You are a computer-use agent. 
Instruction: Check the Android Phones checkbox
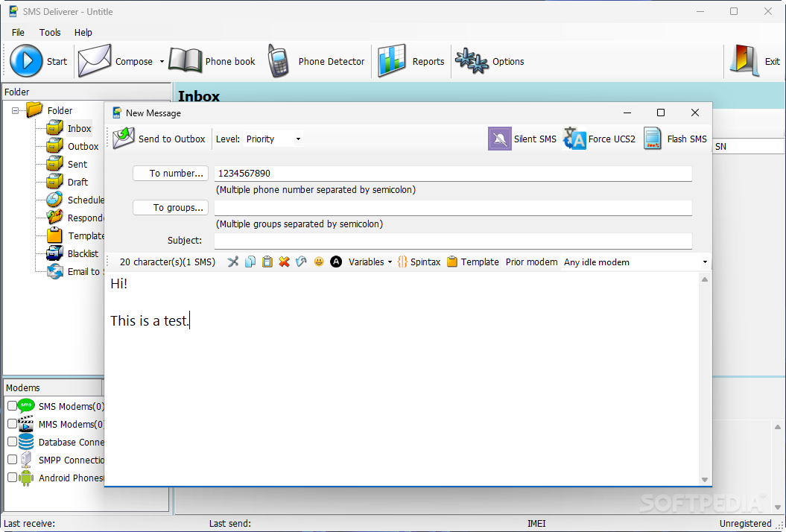pyautogui.click(x=13, y=478)
